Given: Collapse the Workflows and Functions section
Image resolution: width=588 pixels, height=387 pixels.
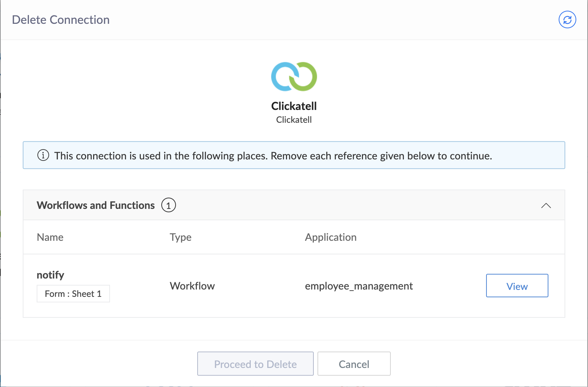Looking at the screenshot, I should pos(546,205).
